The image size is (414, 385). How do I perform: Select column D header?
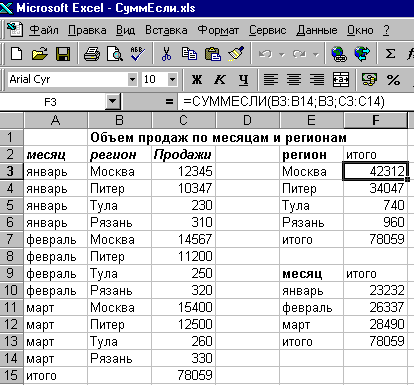point(247,120)
